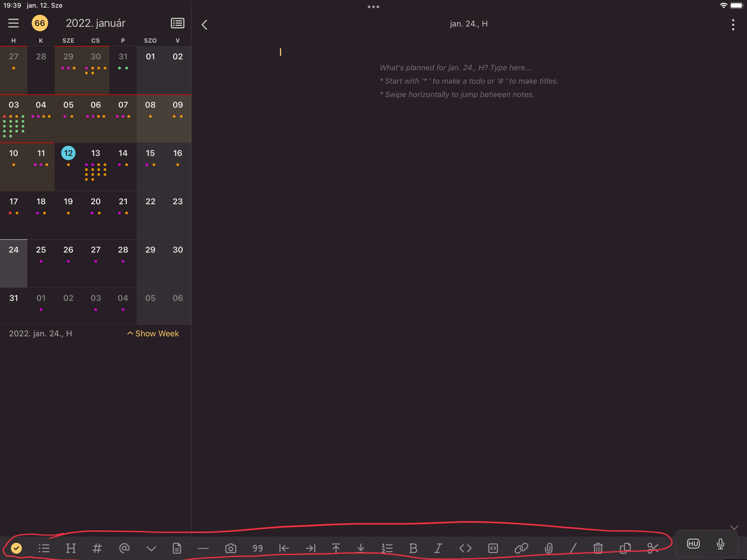Go back with the left chevron
747x560 pixels.
tap(204, 24)
